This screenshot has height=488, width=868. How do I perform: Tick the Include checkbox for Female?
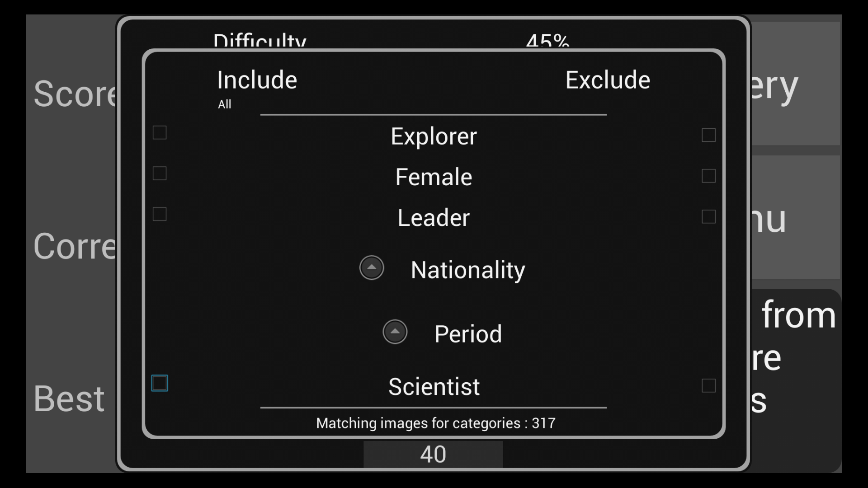(x=160, y=174)
